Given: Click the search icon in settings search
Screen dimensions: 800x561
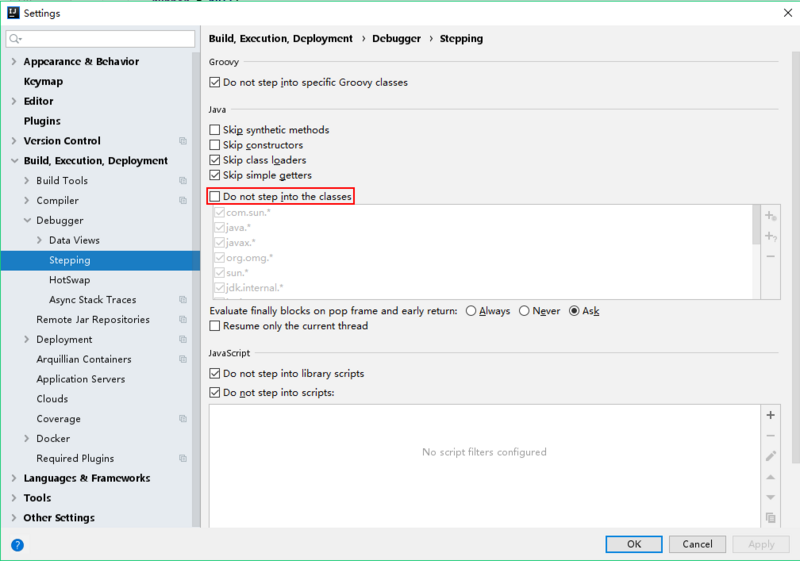Looking at the screenshot, I should pyautogui.click(x=15, y=39).
